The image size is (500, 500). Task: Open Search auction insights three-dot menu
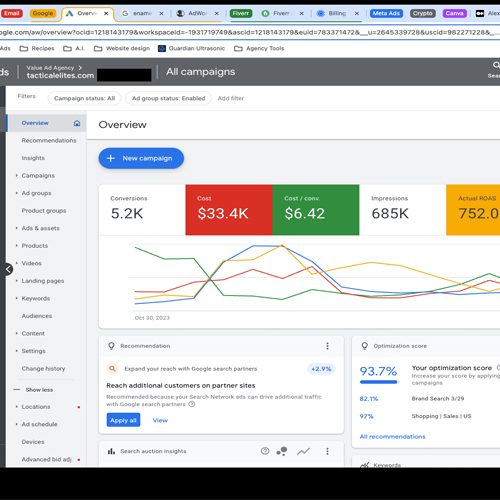[327, 451]
